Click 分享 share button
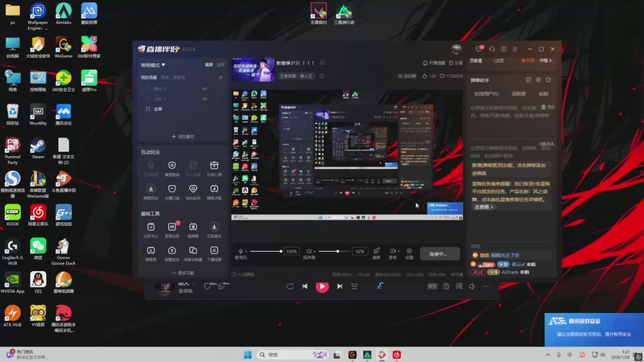Image resolution: width=644 pixels, height=362 pixels. [x=456, y=63]
